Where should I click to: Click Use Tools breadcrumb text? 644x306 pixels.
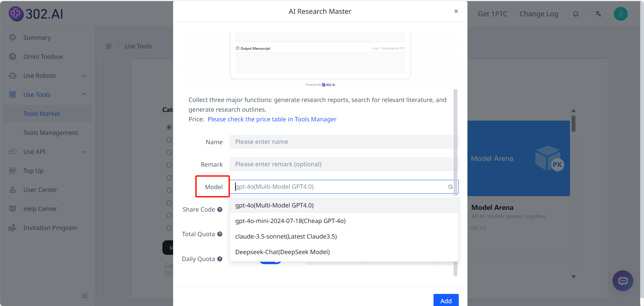click(x=138, y=46)
